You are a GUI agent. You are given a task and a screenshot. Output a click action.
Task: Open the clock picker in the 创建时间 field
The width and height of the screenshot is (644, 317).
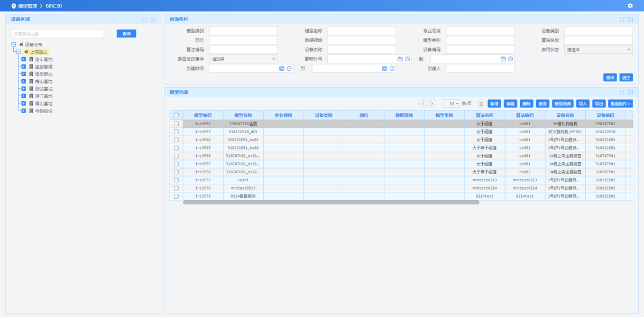tap(289, 69)
